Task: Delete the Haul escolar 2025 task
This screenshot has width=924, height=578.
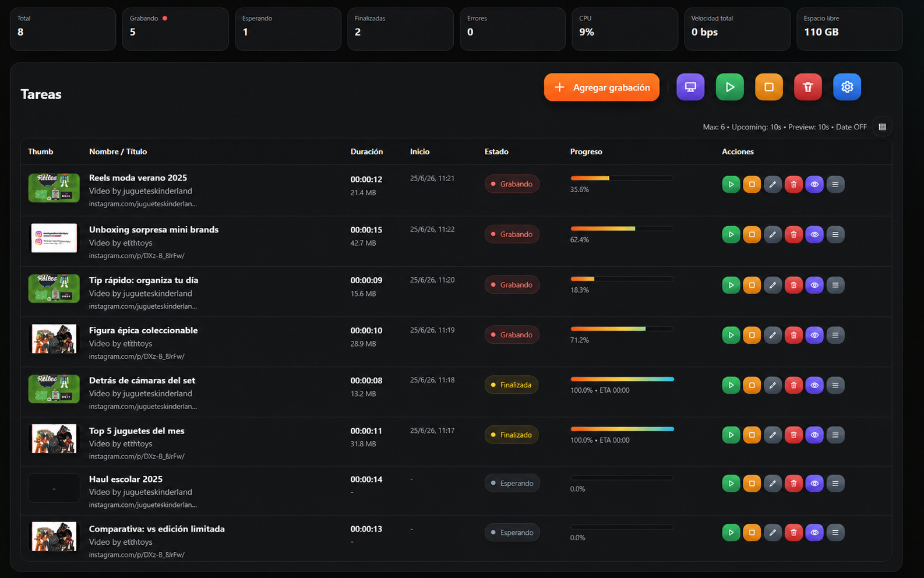Action: 793,483
